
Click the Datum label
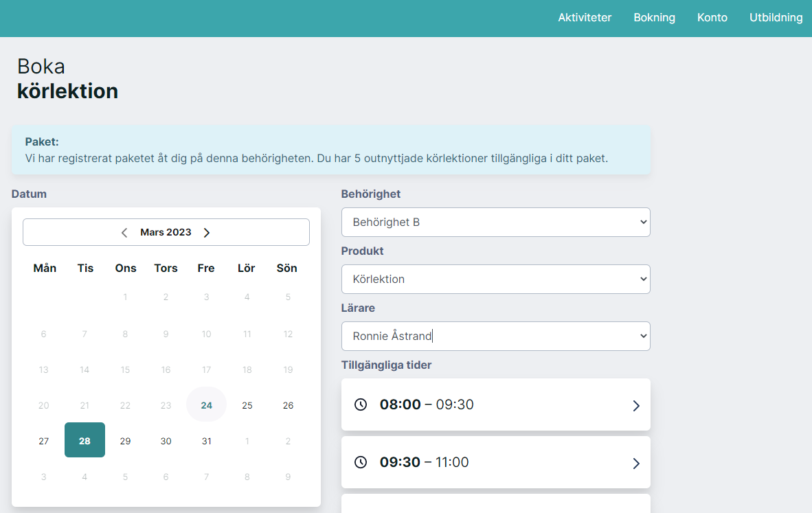pos(29,194)
